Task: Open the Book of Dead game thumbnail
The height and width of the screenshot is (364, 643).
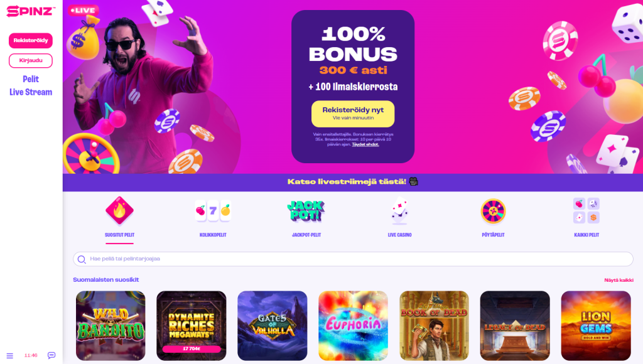Action: 434,326
